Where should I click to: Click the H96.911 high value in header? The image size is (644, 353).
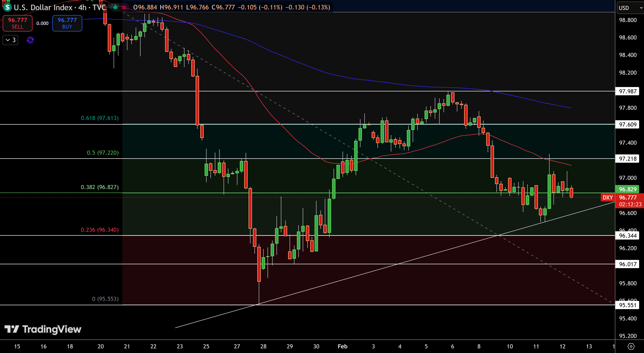point(172,7)
